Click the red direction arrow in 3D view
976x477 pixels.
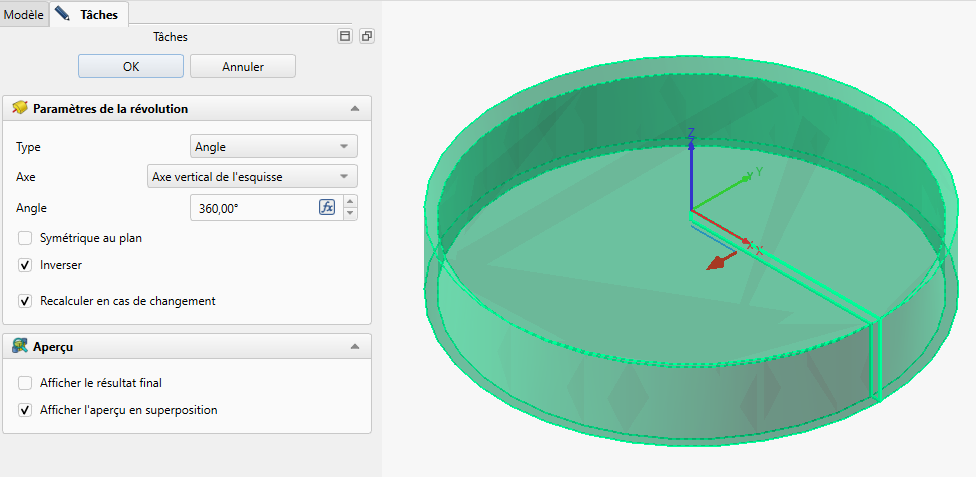point(714,263)
